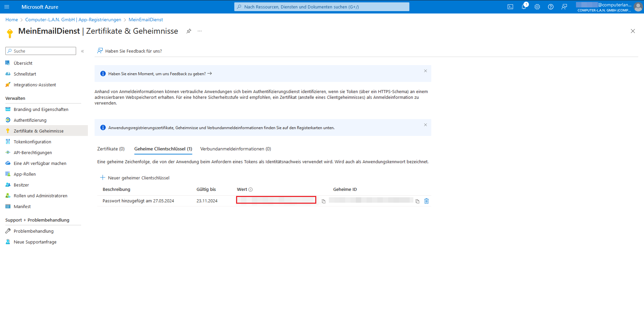
Task: Select the row Passwort hinzugefügt am 27.05.2024
Action: click(x=264, y=201)
